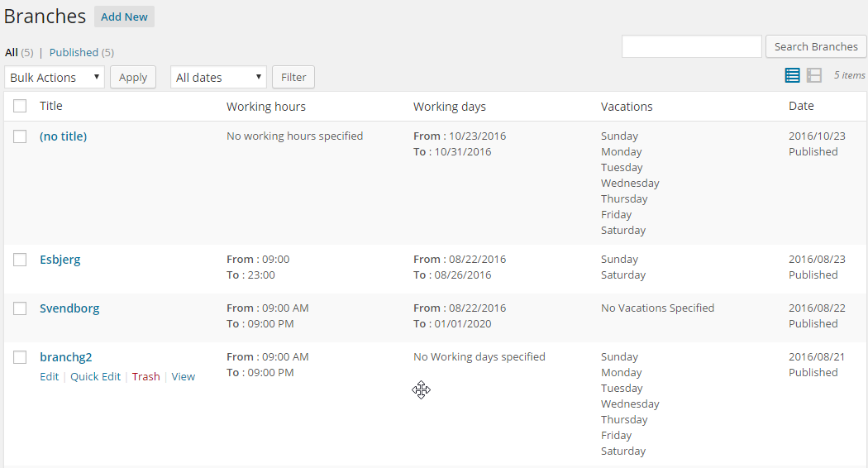The height and width of the screenshot is (468, 868).
Task: Click the Add New button
Action: (x=124, y=17)
